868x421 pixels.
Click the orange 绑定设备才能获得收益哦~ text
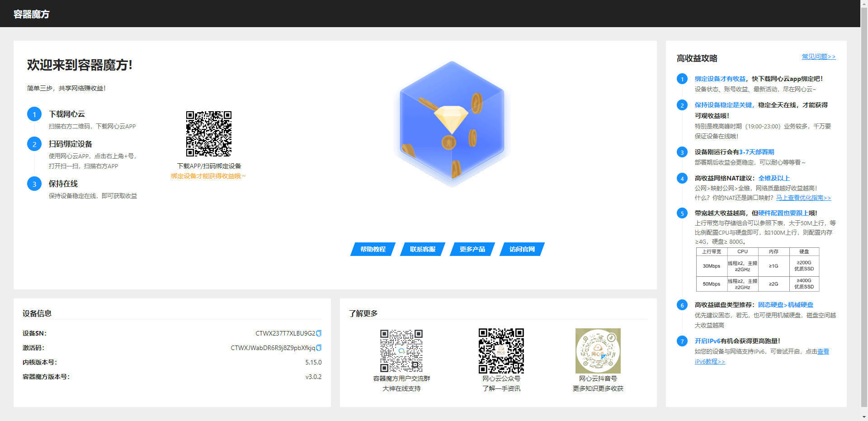(208, 176)
